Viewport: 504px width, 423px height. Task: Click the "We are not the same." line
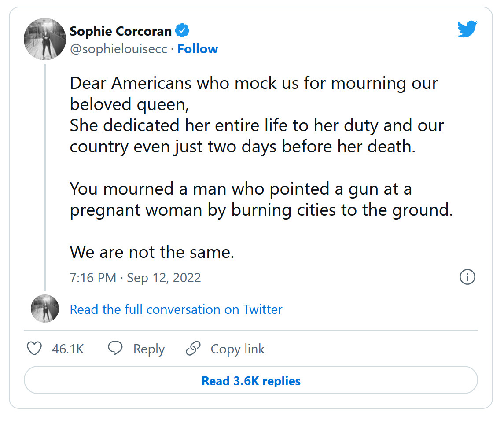coord(152,252)
